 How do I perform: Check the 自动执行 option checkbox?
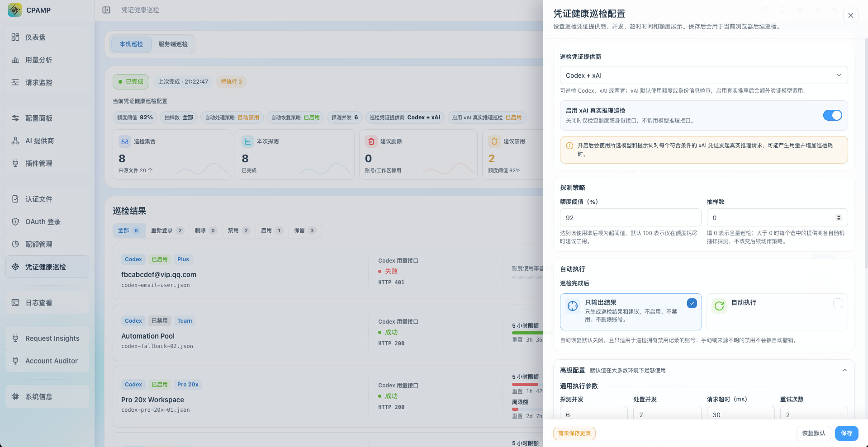[x=838, y=303]
